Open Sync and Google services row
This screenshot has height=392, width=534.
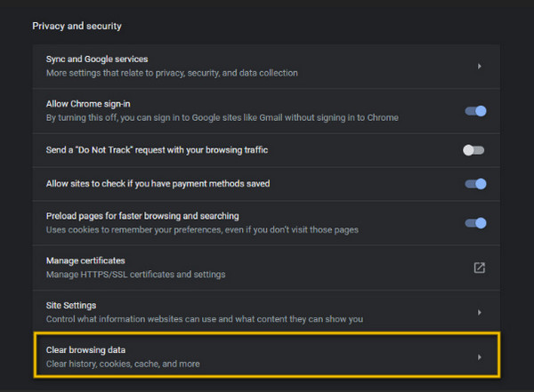tap(266, 66)
